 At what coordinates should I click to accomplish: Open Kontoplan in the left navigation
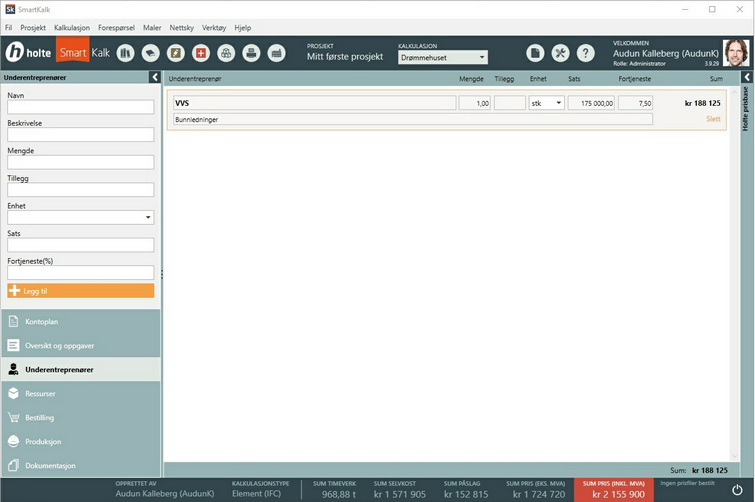42,322
